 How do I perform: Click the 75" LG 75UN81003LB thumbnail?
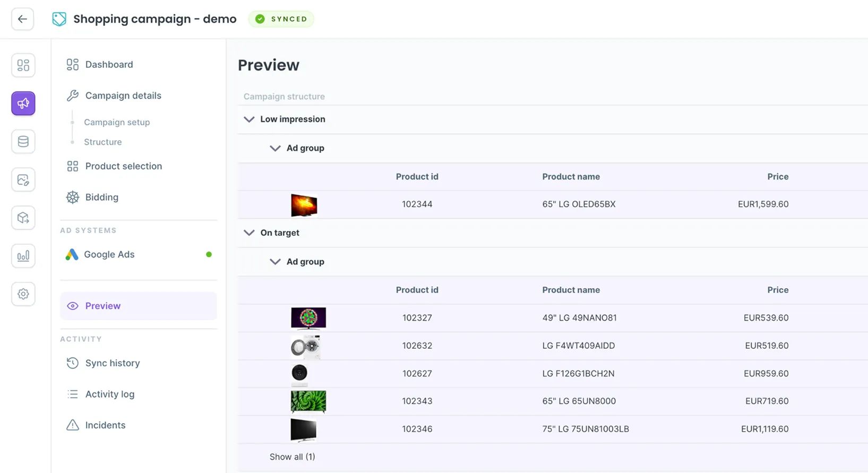point(304,430)
